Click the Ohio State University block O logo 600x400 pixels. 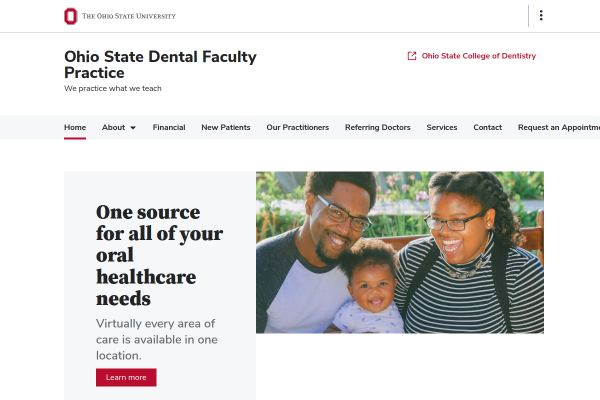(70, 16)
